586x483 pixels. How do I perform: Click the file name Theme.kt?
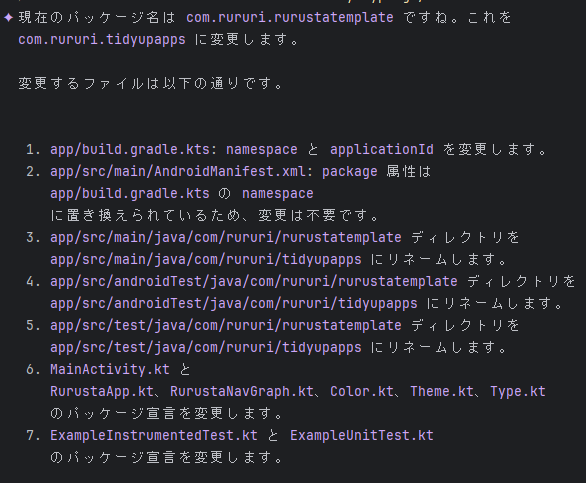(442, 391)
